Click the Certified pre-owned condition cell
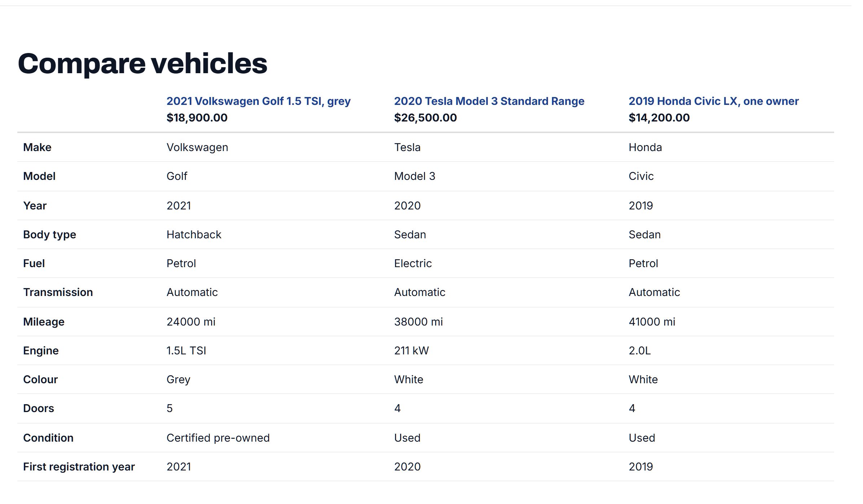This screenshot has height=504, width=863. 218,438
